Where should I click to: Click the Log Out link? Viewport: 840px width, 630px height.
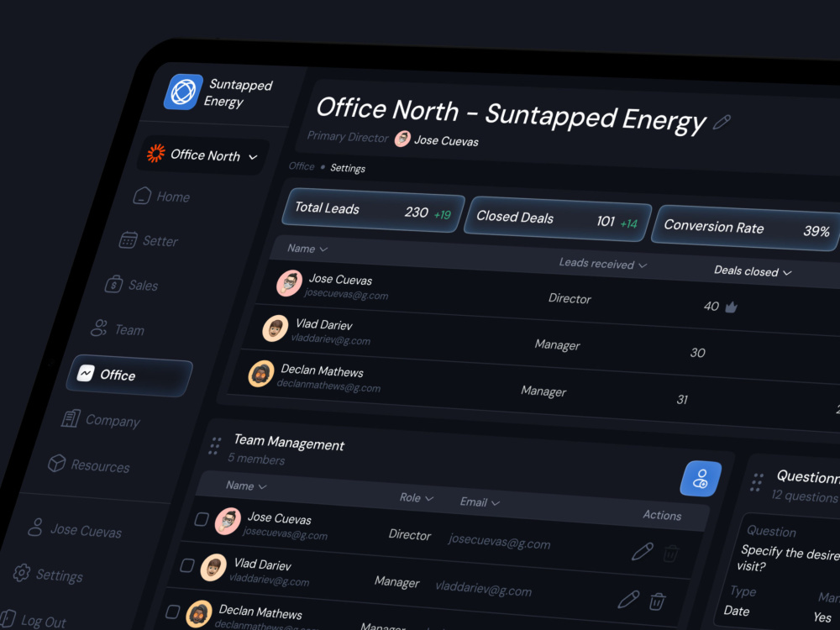34,621
